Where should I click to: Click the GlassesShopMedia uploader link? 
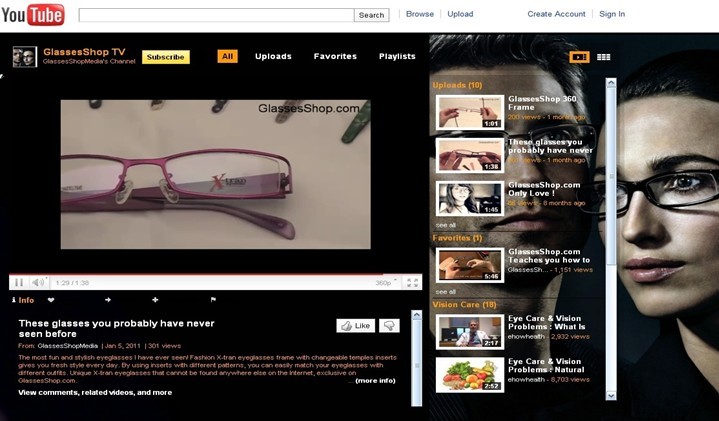click(67, 346)
